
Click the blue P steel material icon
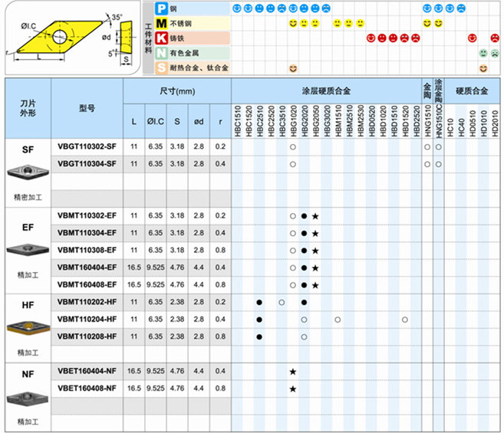click(x=162, y=8)
